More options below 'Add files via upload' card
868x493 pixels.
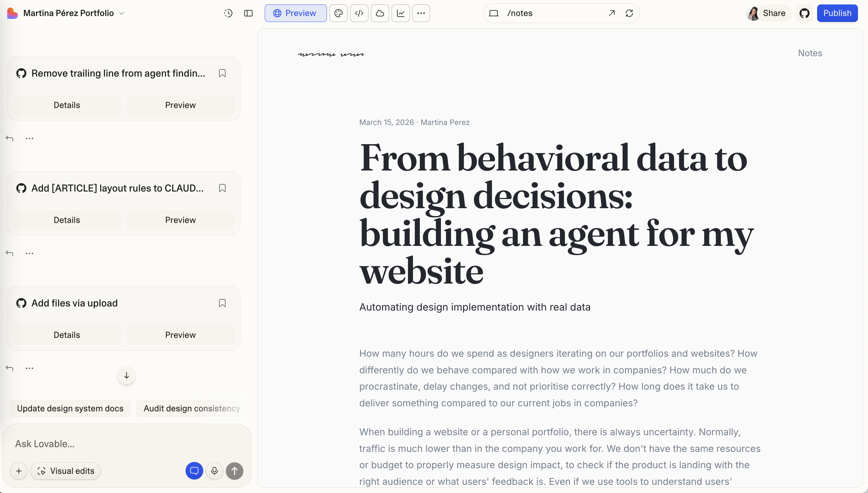tap(30, 368)
